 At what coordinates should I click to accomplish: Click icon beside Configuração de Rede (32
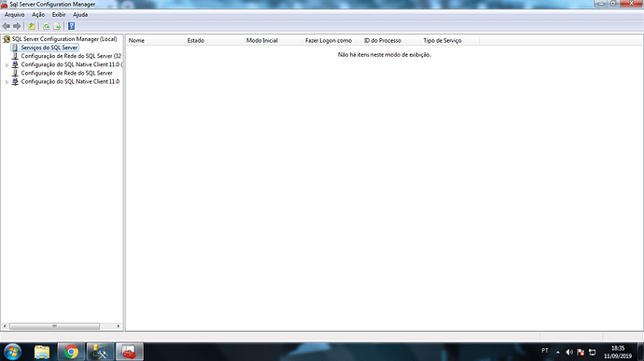pyautogui.click(x=15, y=56)
